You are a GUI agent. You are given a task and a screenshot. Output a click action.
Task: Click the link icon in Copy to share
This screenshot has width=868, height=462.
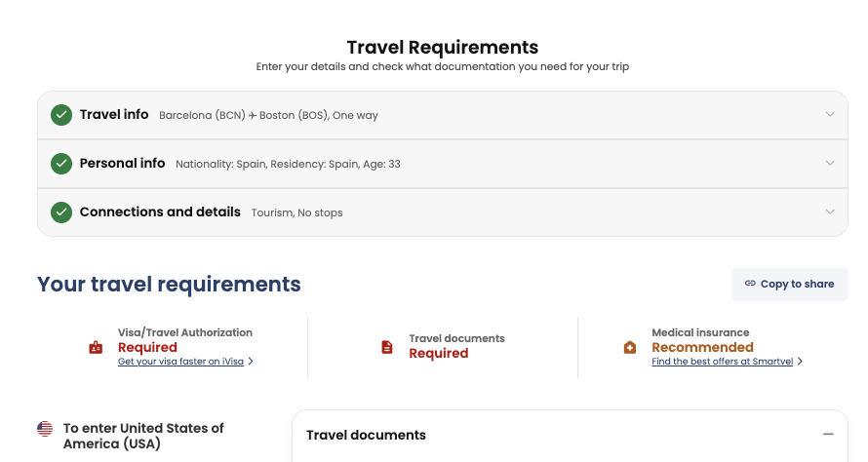click(750, 284)
